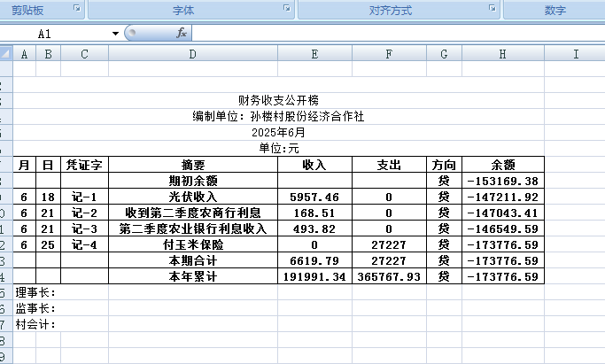Select column E header
Image resolution: width=605 pixels, height=364 pixels.
314,55
